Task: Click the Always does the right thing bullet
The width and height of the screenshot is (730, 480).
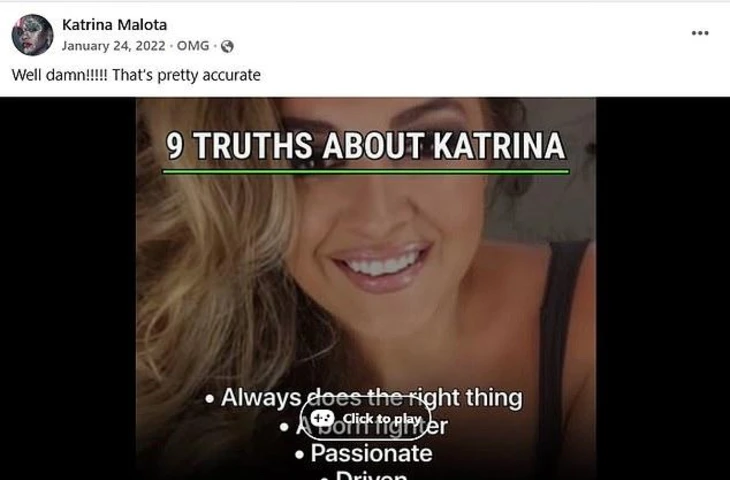Action: click(364, 398)
